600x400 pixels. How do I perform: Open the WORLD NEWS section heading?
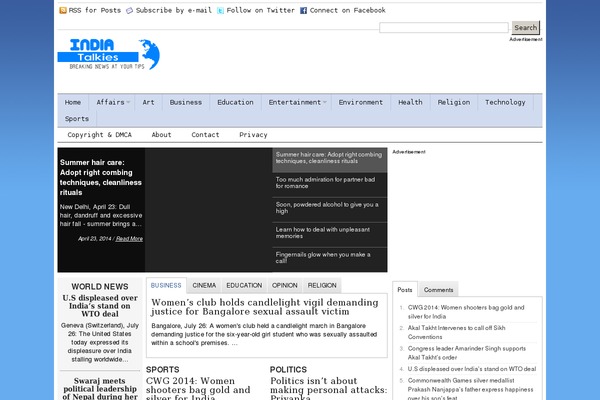point(100,287)
